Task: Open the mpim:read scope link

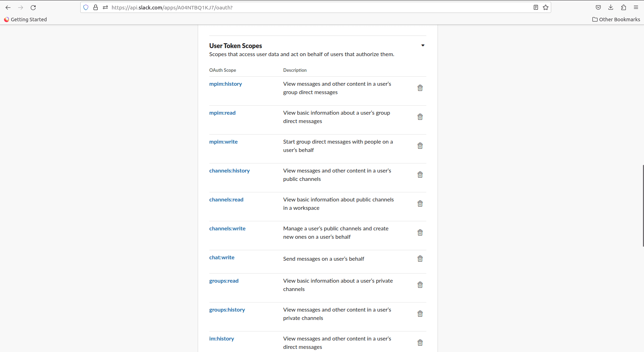Action: 222,113
